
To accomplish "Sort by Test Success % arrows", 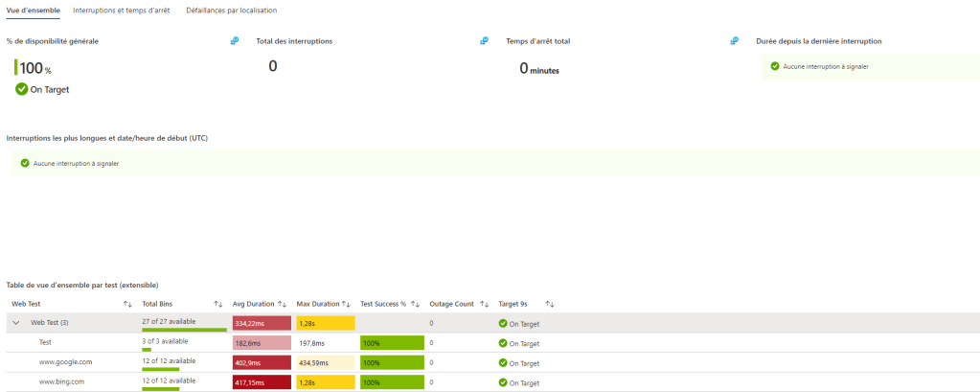I will (x=415, y=304).
